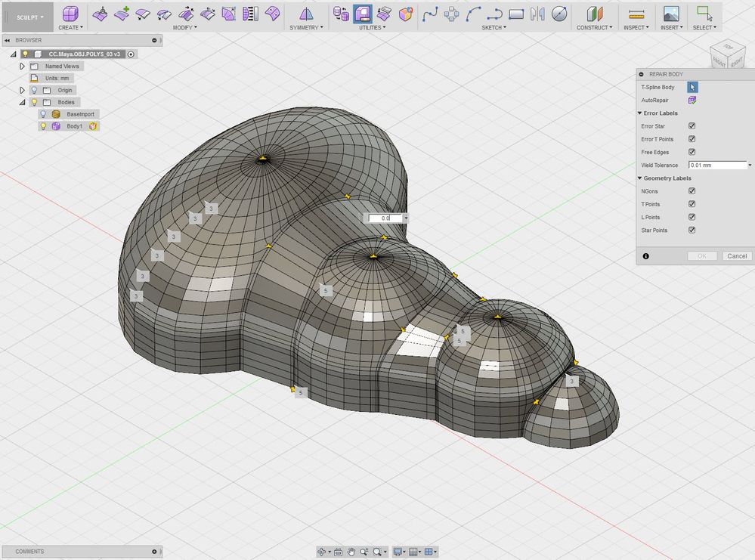
Task: Select the Construct plane icon
Action: coord(594,14)
